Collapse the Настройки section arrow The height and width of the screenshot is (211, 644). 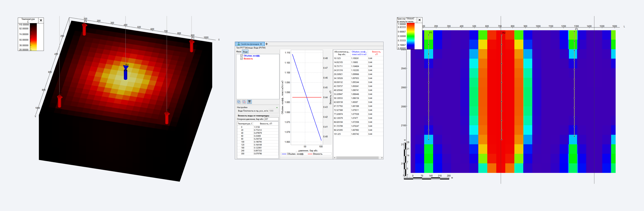coord(277,107)
